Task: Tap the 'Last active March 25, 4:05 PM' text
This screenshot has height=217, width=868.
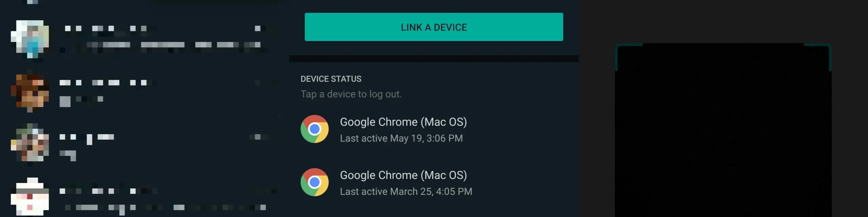Action: click(x=406, y=192)
